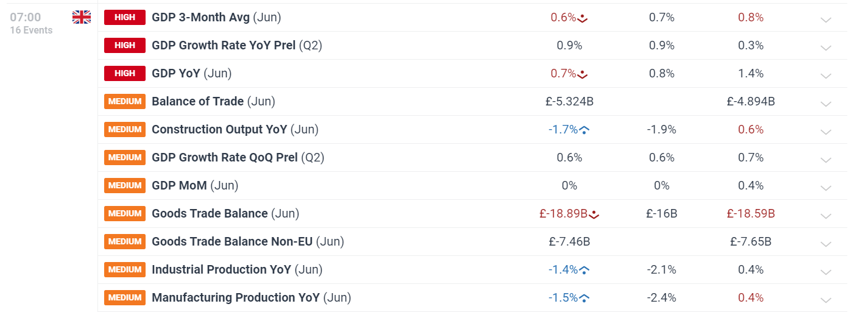The height and width of the screenshot is (312, 868).
Task: Click the down-arrow indicator next to GDP 3-Month Avg actual
Action: 583,18
